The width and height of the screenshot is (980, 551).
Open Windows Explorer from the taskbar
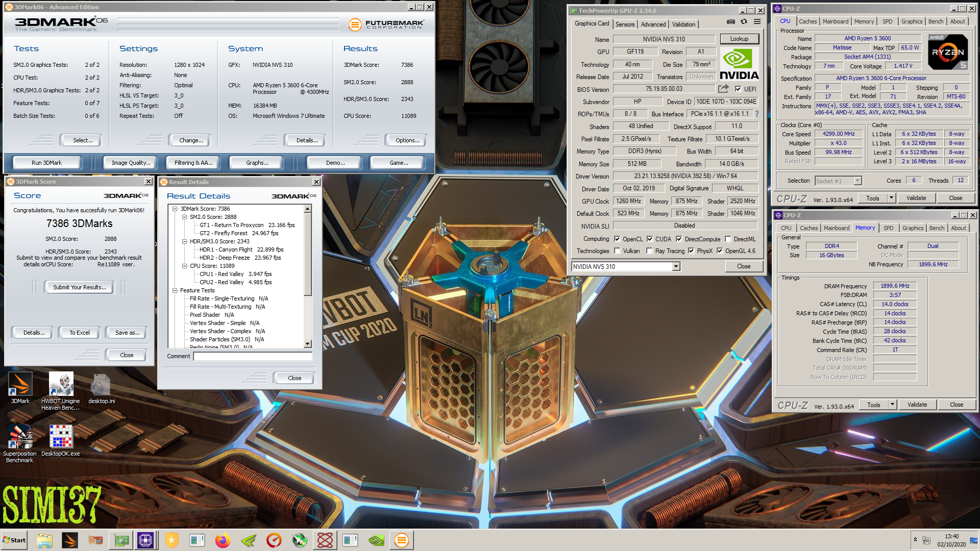tap(44, 540)
